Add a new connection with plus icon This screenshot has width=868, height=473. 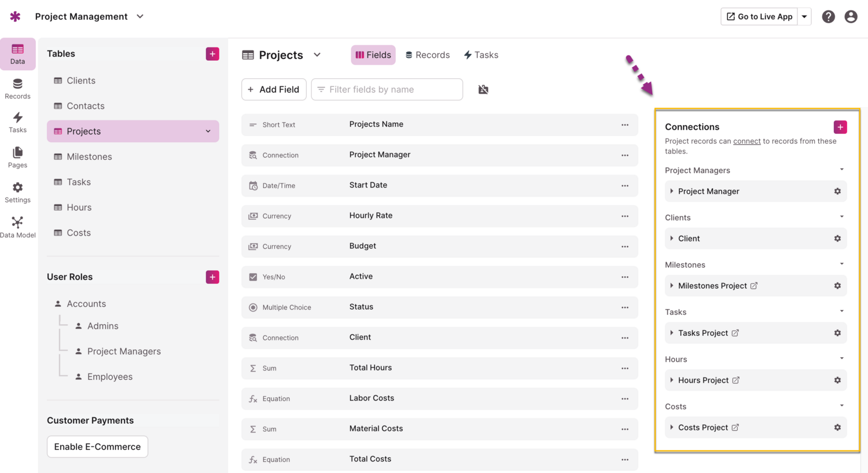[x=840, y=127]
